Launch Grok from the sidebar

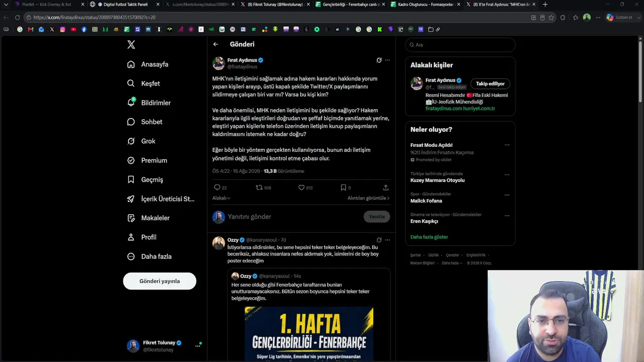141,141
